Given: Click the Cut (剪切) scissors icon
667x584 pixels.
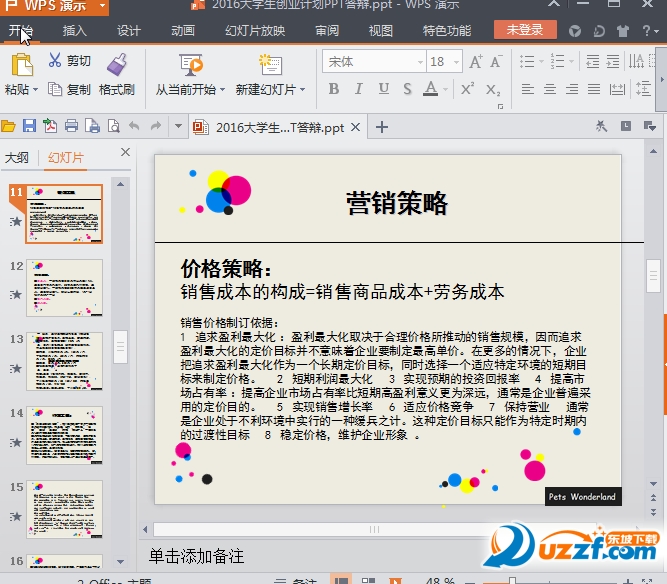Looking at the screenshot, I should click(54, 62).
